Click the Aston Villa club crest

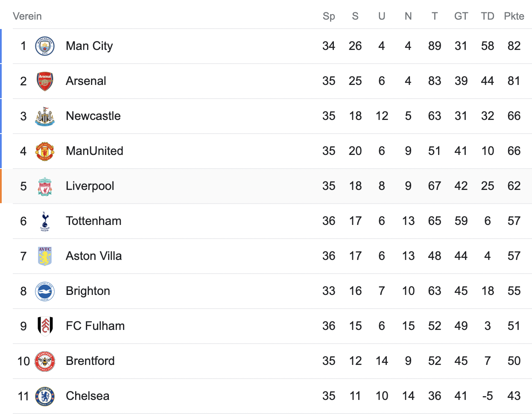pyautogui.click(x=45, y=256)
